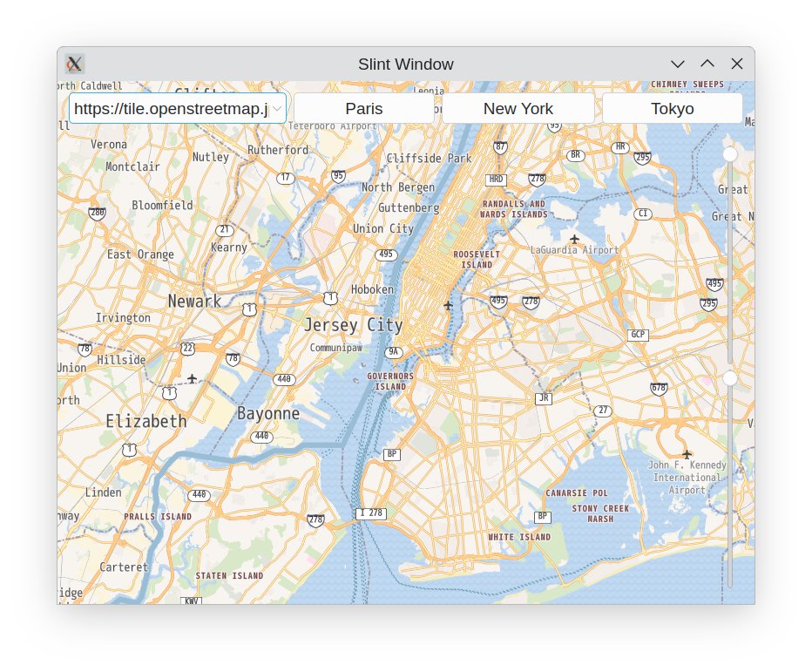
Task: Click the Elizabeth label
Action: tap(146, 421)
